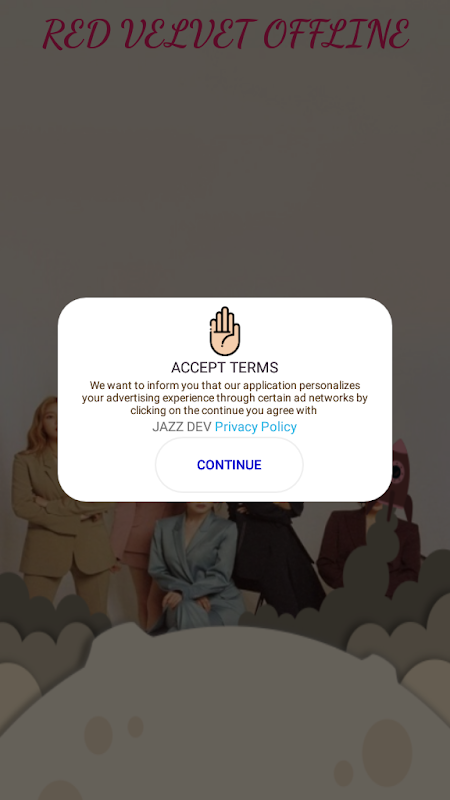Image resolution: width=450 pixels, height=800 pixels.
Task: Open the Privacy Policy link
Action: pos(256,427)
